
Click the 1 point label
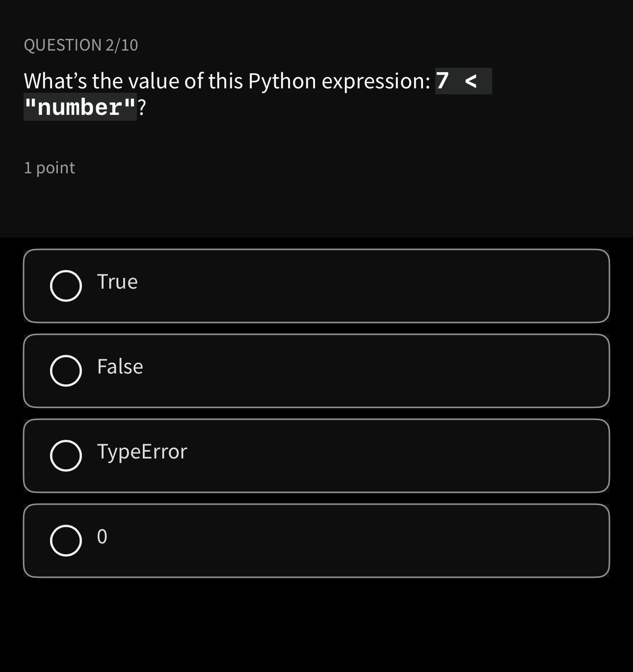tap(50, 167)
